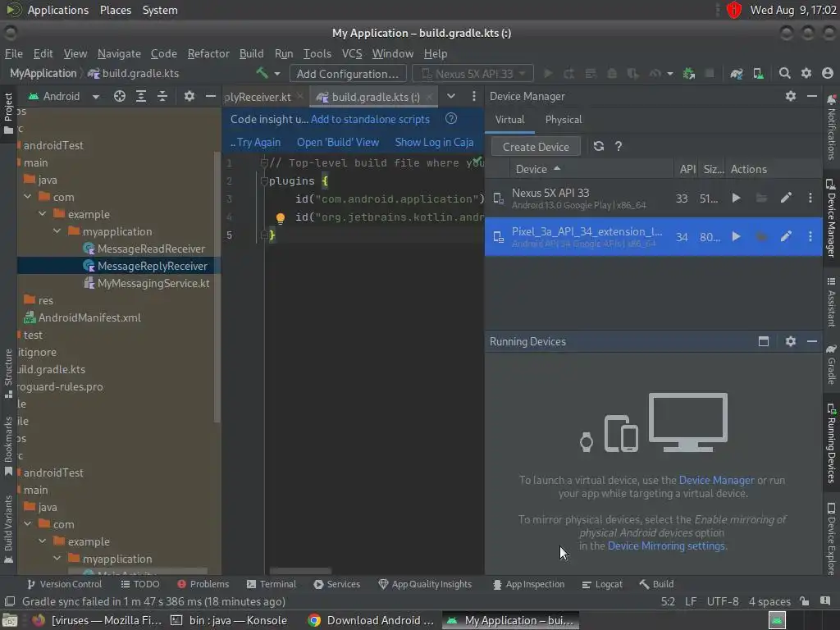The height and width of the screenshot is (630, 840).
Task: Click Device Manager link in Running Devices
Action: tap(716, 480)
